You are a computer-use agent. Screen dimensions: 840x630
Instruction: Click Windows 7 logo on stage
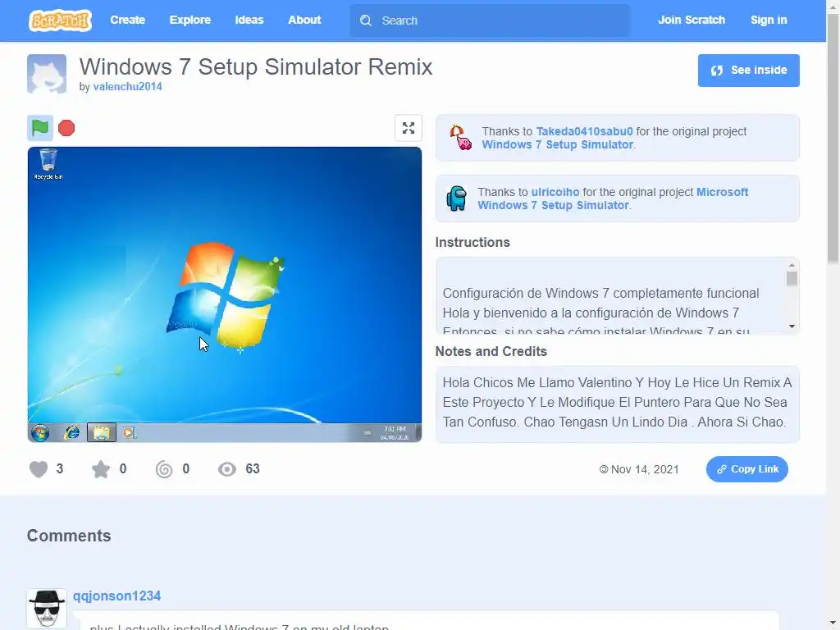pos(225,295)
